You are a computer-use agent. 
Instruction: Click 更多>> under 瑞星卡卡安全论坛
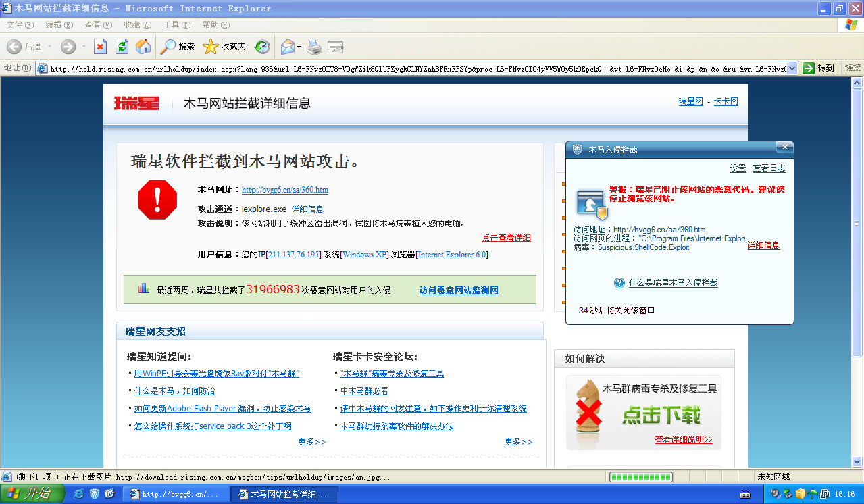(518, 442)
